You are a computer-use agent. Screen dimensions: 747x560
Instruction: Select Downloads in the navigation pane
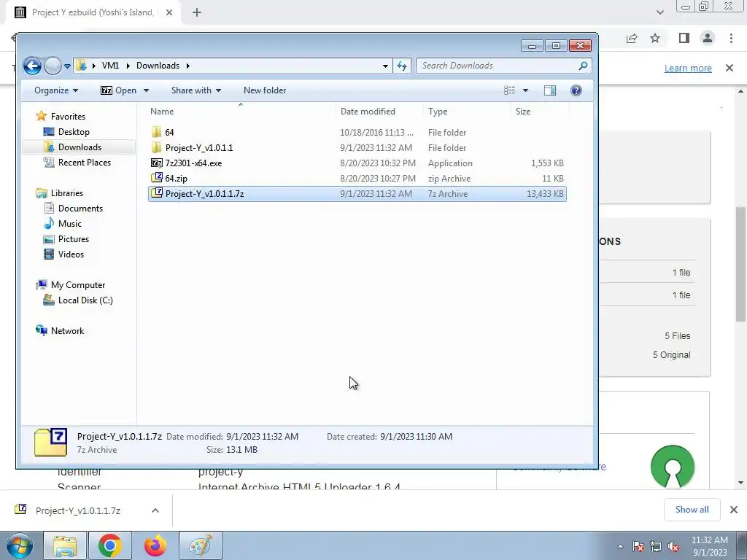[79, 147]
